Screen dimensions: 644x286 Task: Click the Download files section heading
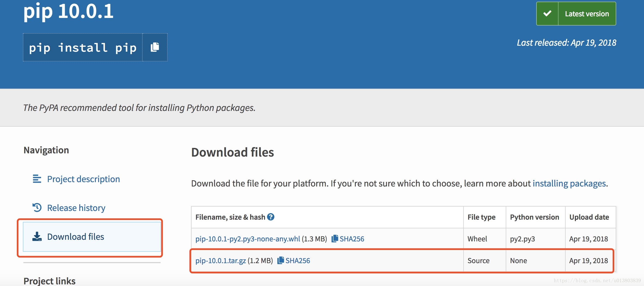(232, 152)
